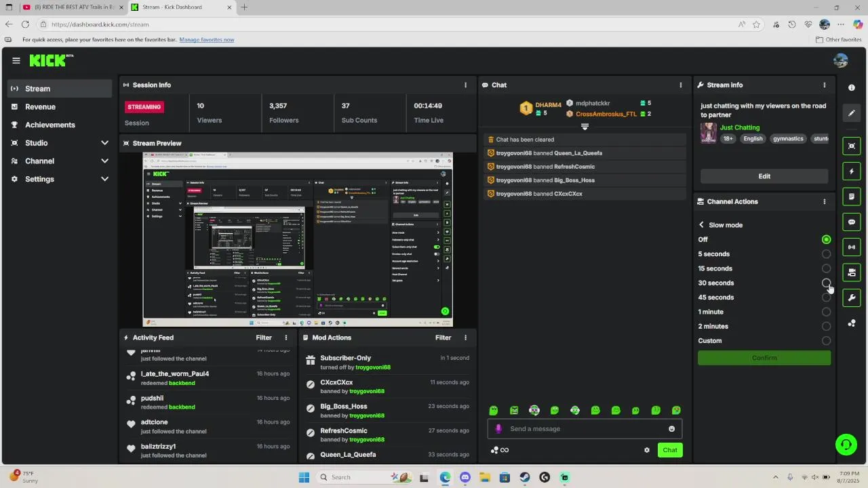Open the Stream sidebar page
The image size is (868, 488).
(x=60, y=89)
